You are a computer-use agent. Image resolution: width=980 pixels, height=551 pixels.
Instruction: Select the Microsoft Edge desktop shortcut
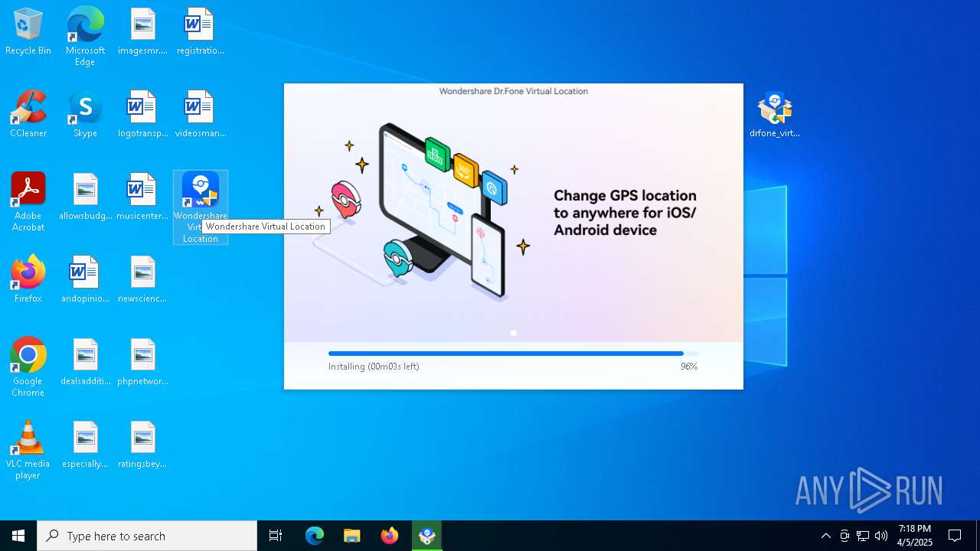tap(85, 36)
